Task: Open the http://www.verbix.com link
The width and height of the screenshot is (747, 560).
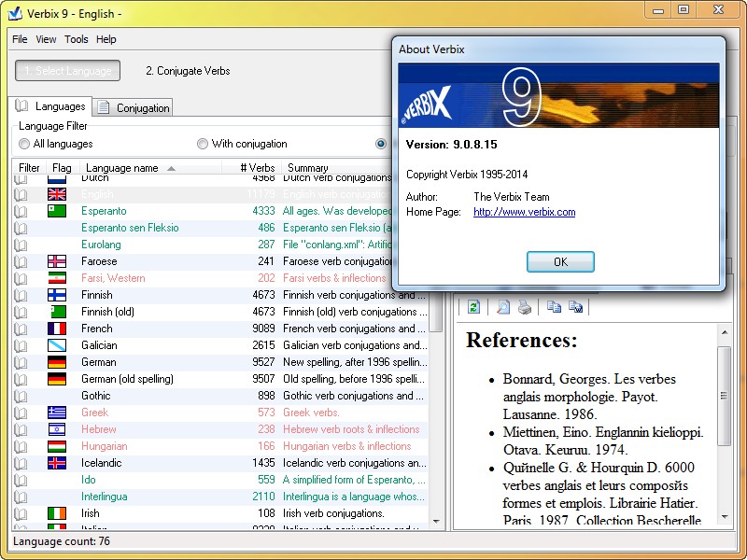Action: pos(524,212)
